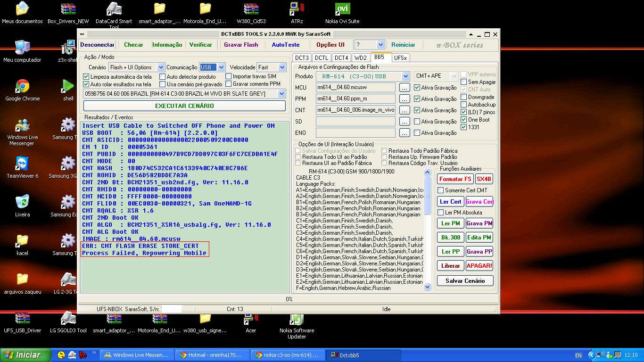The height and width of the screenshot is (362, 644).
Task: Open Meu computador icon
Action: point(22,51)
